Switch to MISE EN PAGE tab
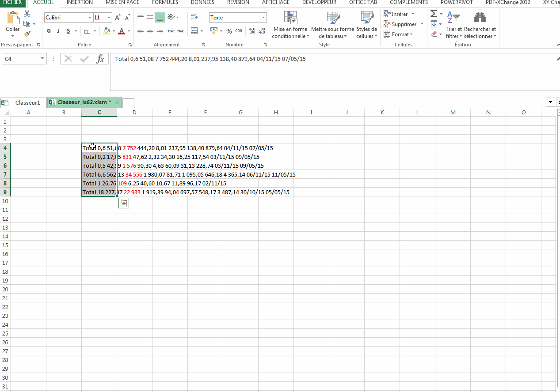This screenshot has width=560, height=392. coord(122,2)
